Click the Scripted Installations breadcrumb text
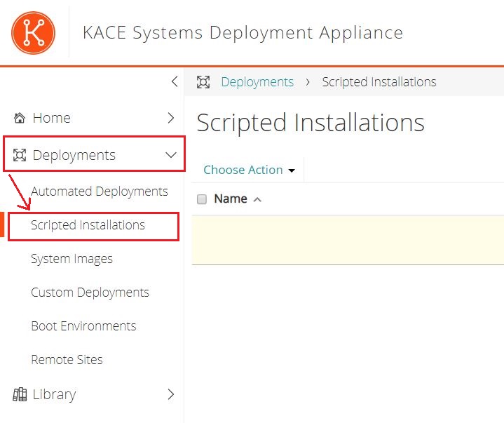Image resolution: width=504 pixels, height=423 pixels. [379, 82]
